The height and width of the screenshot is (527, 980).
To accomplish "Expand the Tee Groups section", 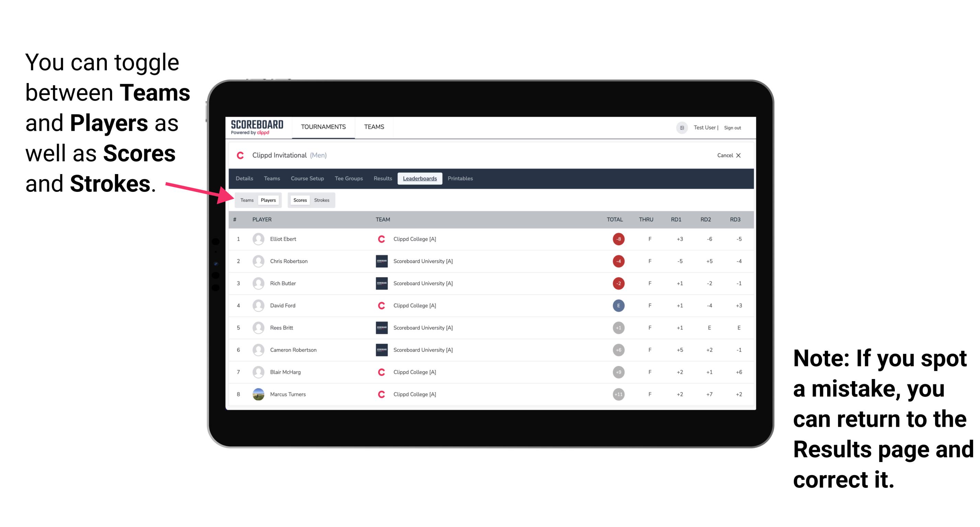I will [x=347, y=179].
